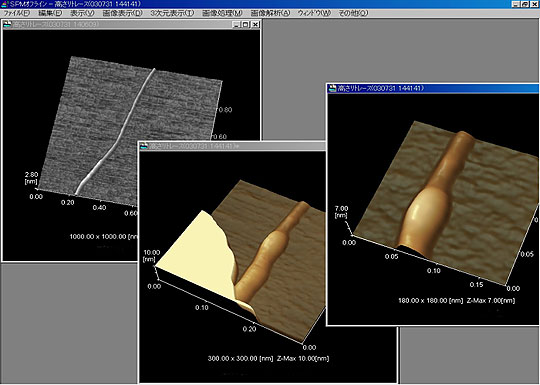Open the 3次元表示(T) menu
This screenshot has width=540, height=385.
point(172,13)
